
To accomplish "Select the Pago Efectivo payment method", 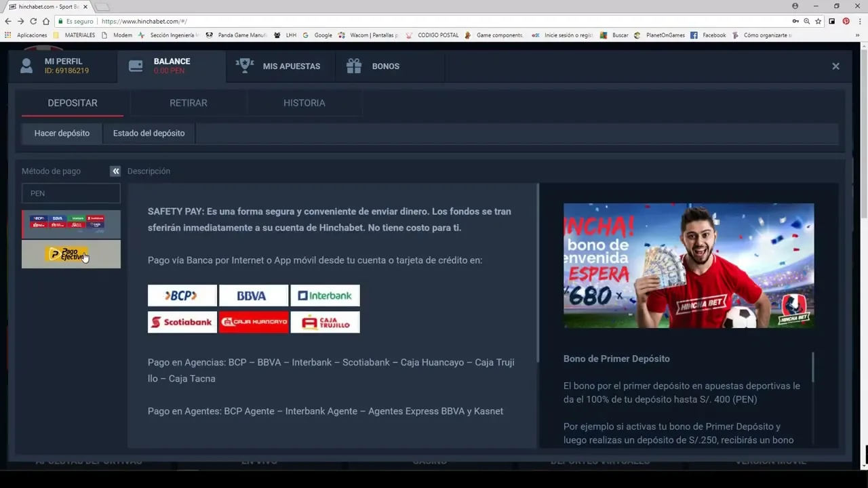I will coord(71,254).
